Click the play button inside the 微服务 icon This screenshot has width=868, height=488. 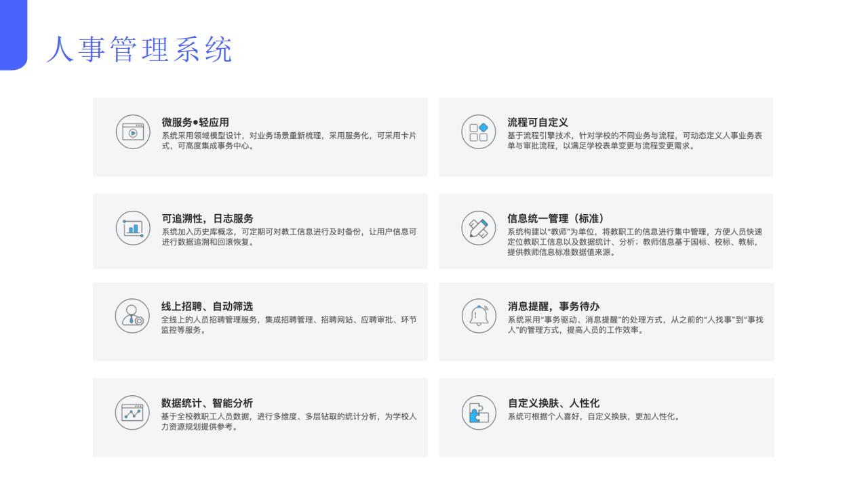pos(134,134)
